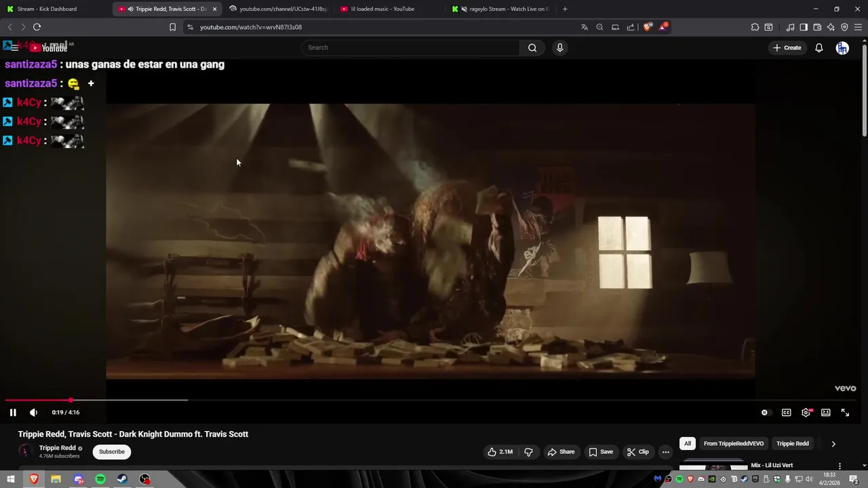Open Brave Rewards triangle icon
Image resolution: width=868 pixels, height=488 pixels.
tap(663, 27)
